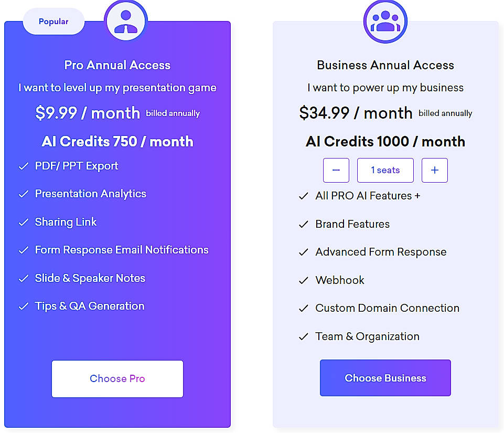
Task: Click the $34.99 per month price
Action: 355,112
